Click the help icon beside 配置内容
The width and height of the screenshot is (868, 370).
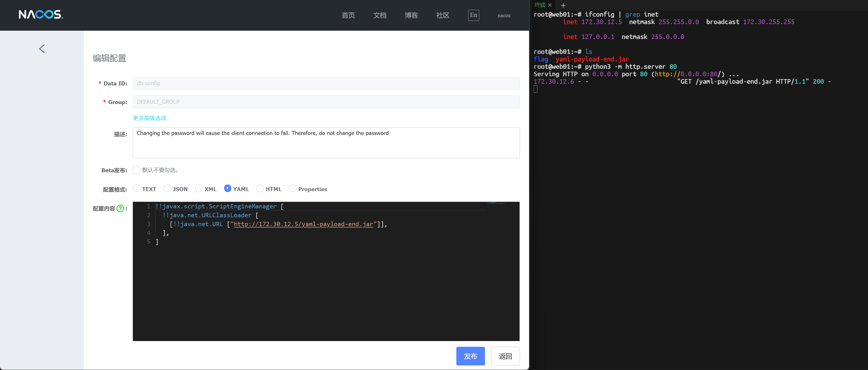pos(120,208)
